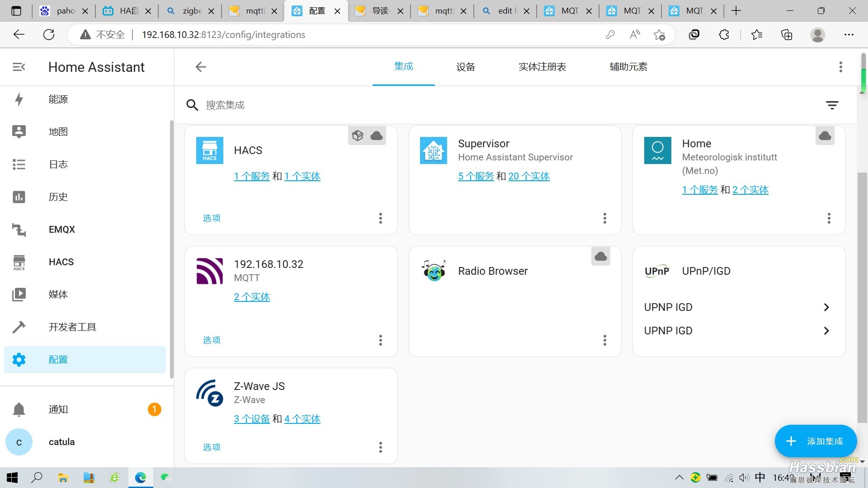The height and width of the screenshot is (488, 868).
Task: Open Home 2 个实体 link
Action: click(750, 190)
